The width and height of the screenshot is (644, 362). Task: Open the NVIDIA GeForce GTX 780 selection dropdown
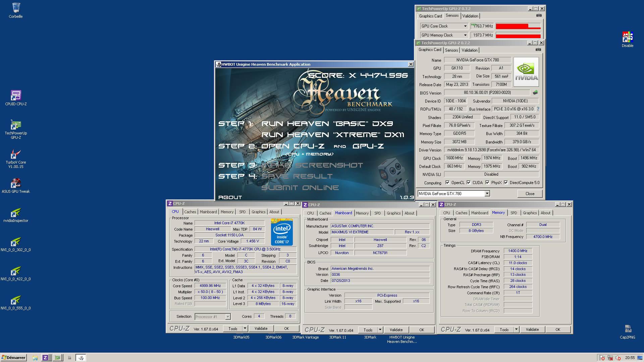coord(487,193)
